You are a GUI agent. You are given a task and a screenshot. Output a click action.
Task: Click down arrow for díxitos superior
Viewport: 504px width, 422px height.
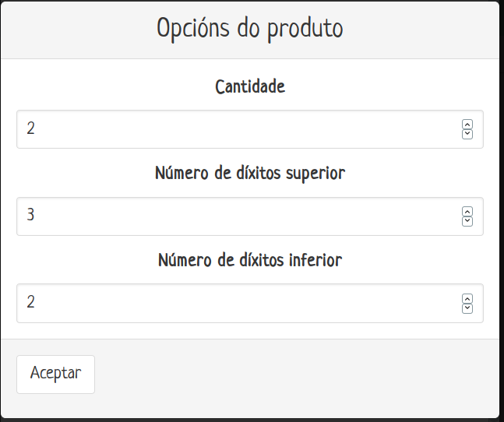(x=467, y=221)
